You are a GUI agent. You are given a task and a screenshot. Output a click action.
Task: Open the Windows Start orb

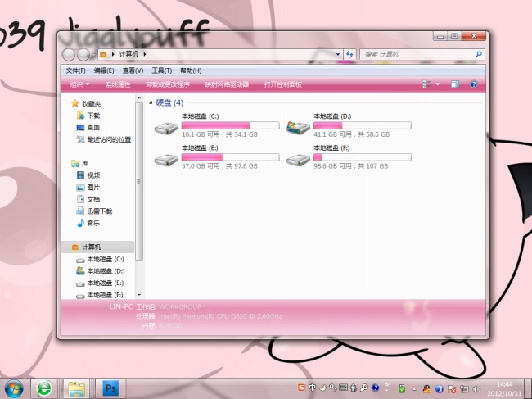pyautogui.click(x=14, y=388)
